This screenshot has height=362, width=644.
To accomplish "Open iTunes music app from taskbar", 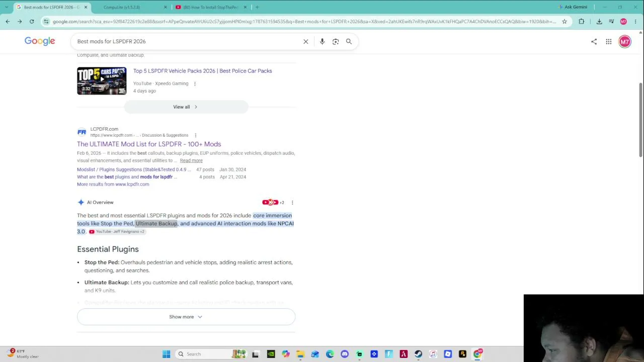I will click(x=433, y=354).
